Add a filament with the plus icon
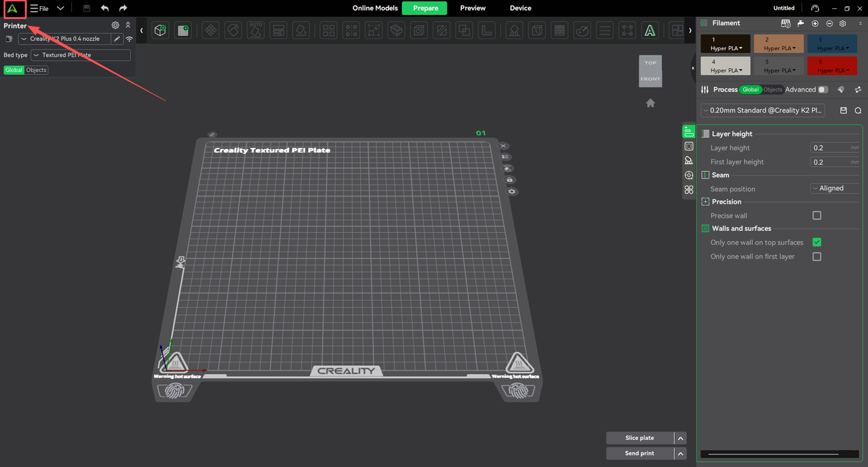Viewport: 868px width, 467px height. pos(815,23)
